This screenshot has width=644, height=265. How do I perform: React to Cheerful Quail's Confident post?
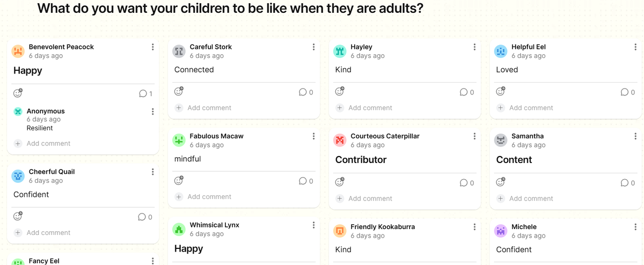(x=18, y=217)
